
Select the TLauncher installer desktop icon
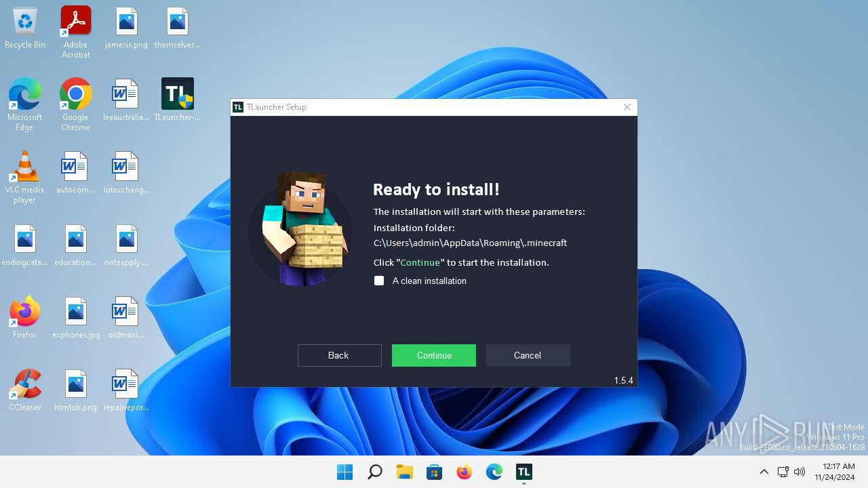click(178, 100)
